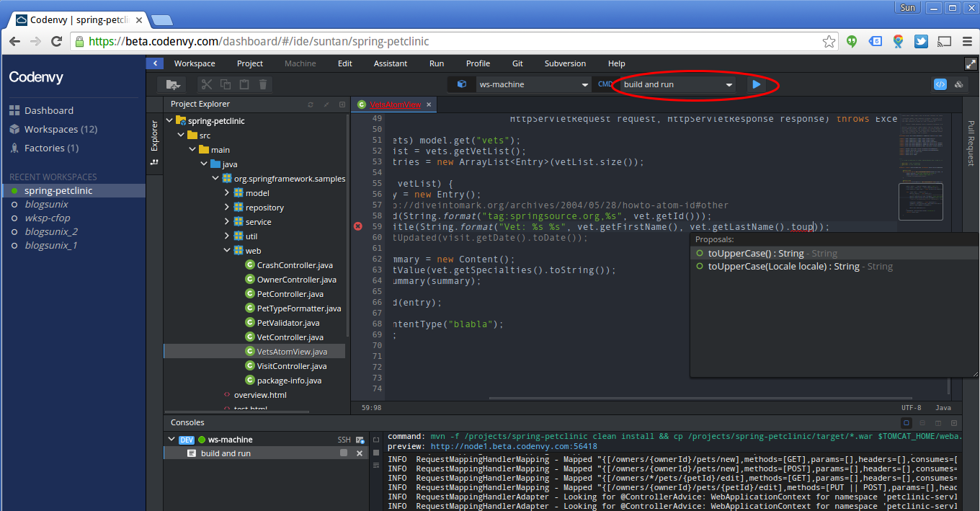Minimize the Project Explorer panel
Viewport: 980px width, 511px height.
point(342,105)
